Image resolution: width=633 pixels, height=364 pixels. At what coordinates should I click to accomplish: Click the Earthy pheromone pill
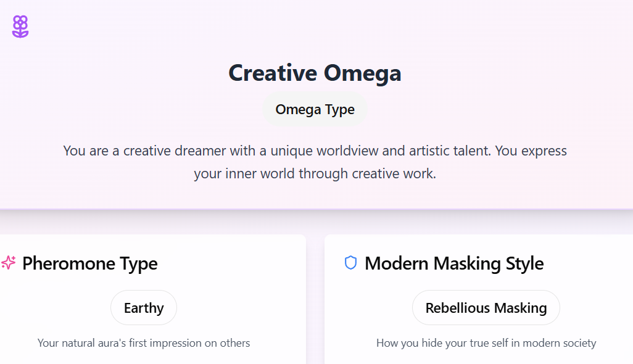(x=144, y=308)
